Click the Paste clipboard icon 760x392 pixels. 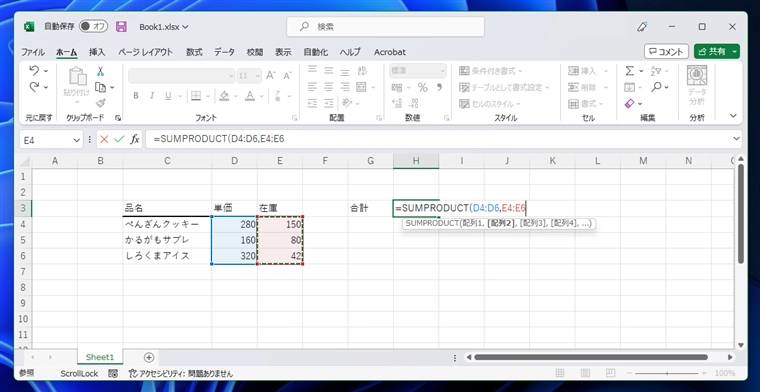pyautogui.click(x=77, y=77)
